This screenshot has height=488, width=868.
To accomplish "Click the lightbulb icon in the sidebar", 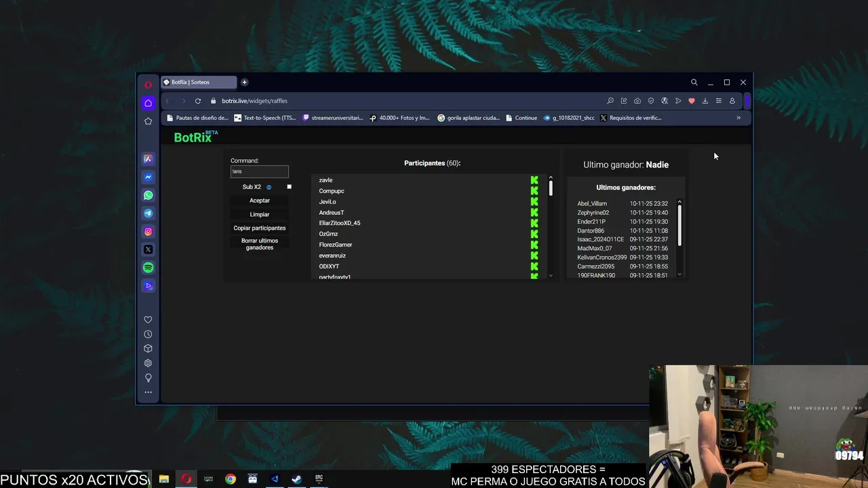I will coord(148,378).
